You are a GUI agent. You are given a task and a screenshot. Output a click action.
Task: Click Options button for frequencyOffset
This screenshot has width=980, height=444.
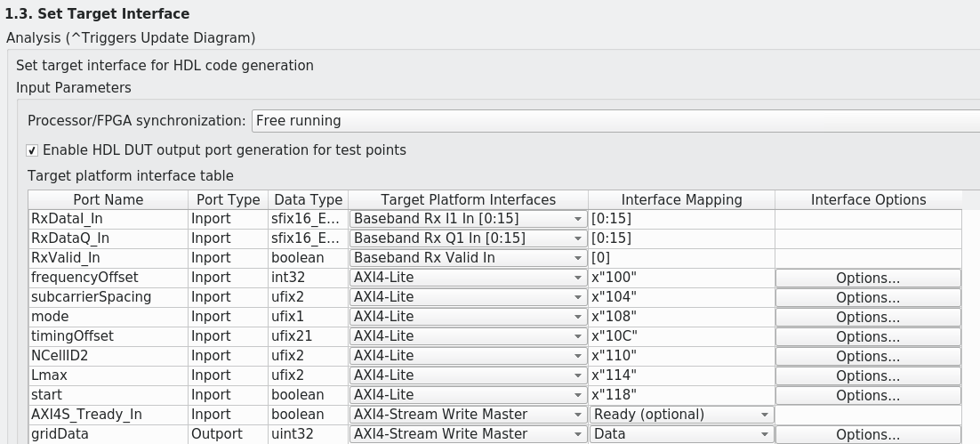pos(867,278)
